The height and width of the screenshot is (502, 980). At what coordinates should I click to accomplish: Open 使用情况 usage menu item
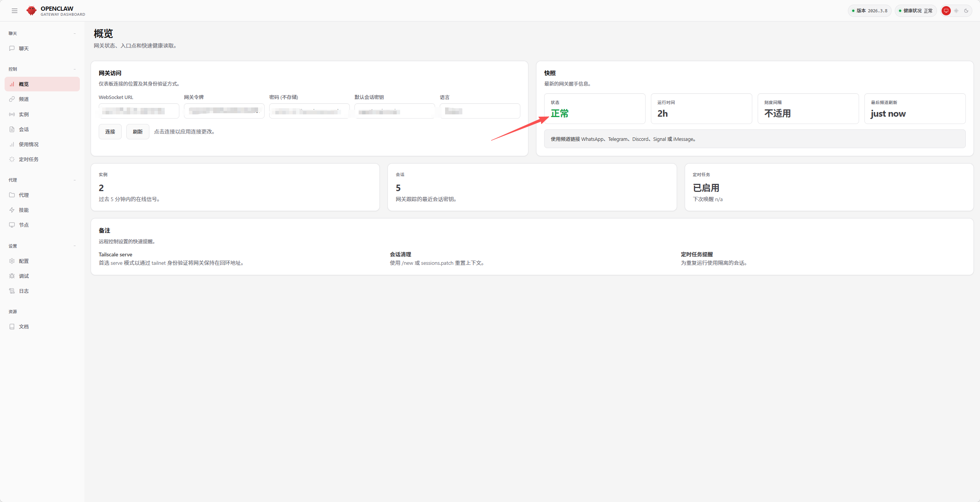click(29, 144)
